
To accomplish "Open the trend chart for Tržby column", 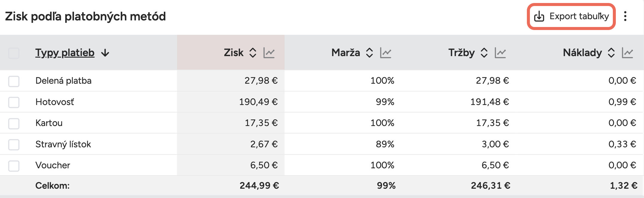I will pos(501,52).
